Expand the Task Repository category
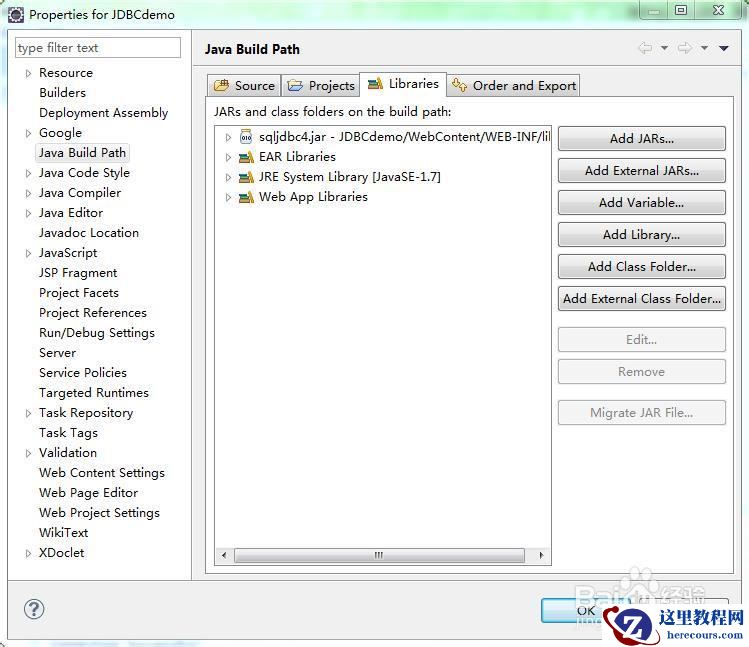The width and height of the screenshot is (749, 647). tap(28, 413)
